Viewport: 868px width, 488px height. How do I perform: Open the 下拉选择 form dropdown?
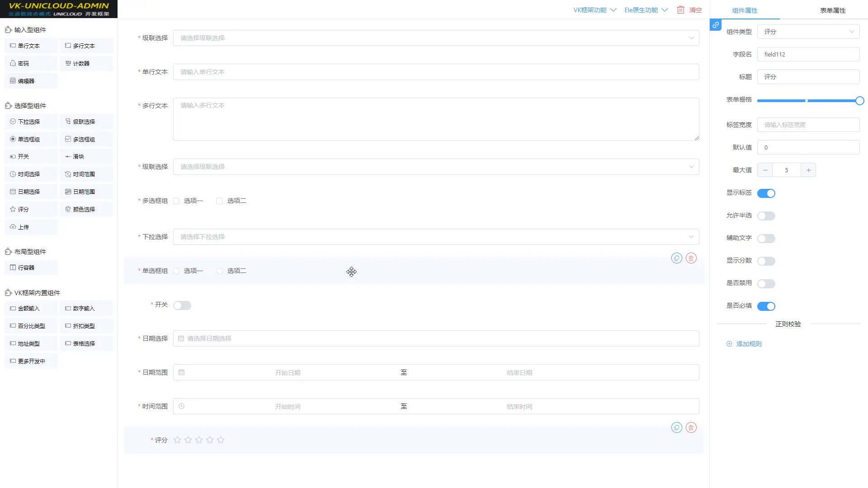(x=436, y=237)
